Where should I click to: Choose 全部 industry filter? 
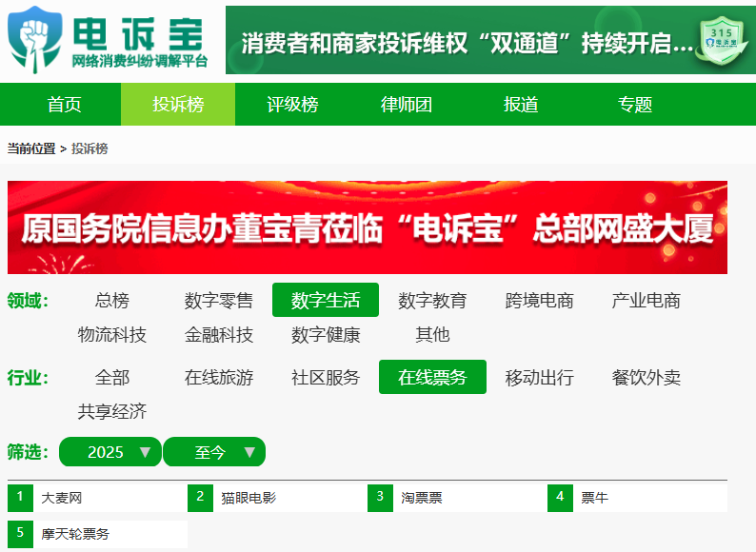(112, 377)
